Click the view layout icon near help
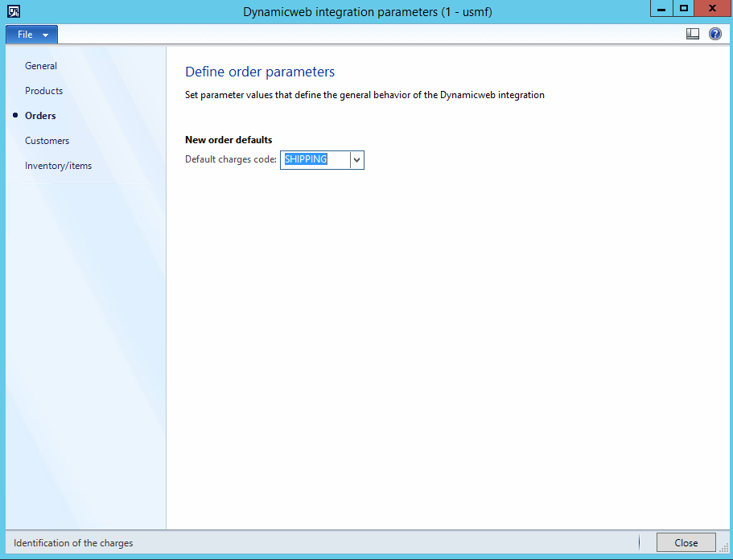733x560 pixels. click(x=693, y=34)
